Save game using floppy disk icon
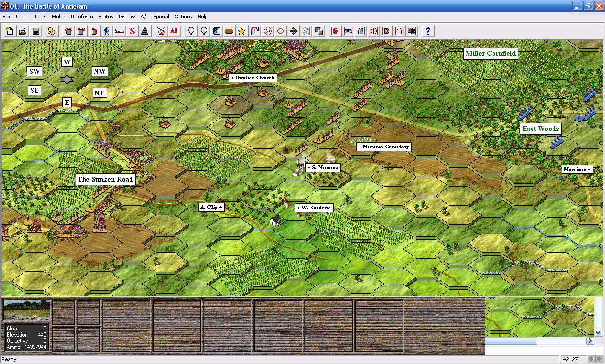The width and height of the screenshot is (605, 364). click(35, 31)
